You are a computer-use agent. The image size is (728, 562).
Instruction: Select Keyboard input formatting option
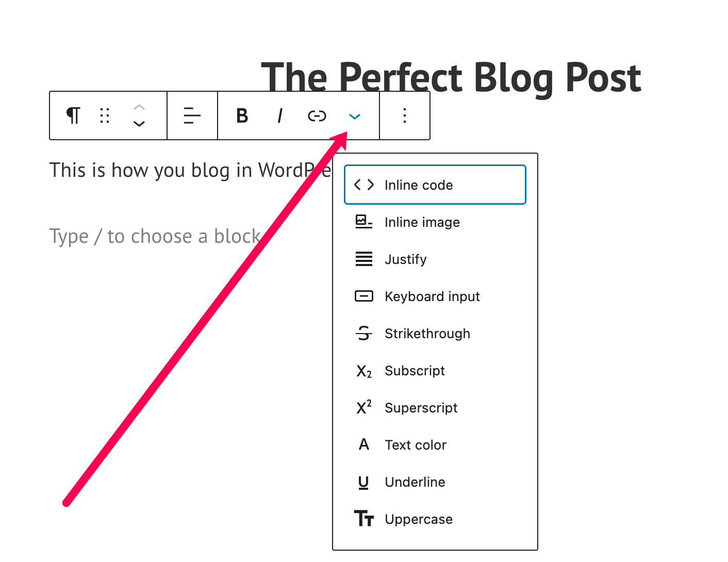tap(432, 296)
